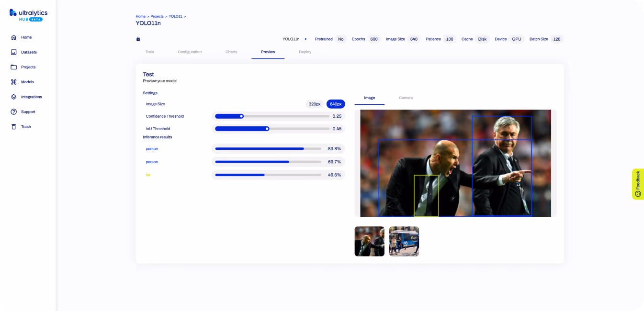
Task: Click the second person result label
Action: [x=152, y=162]
